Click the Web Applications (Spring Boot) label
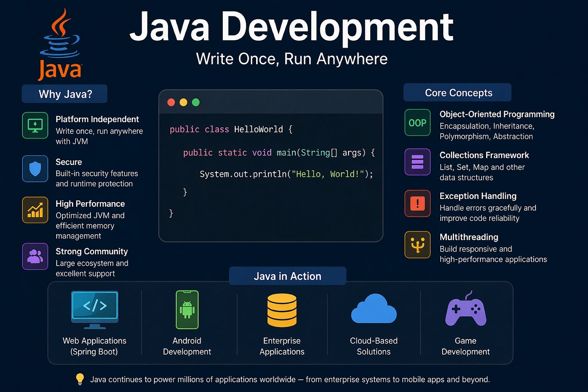Viewport: 588px width, 392px height. pos(94,346)
